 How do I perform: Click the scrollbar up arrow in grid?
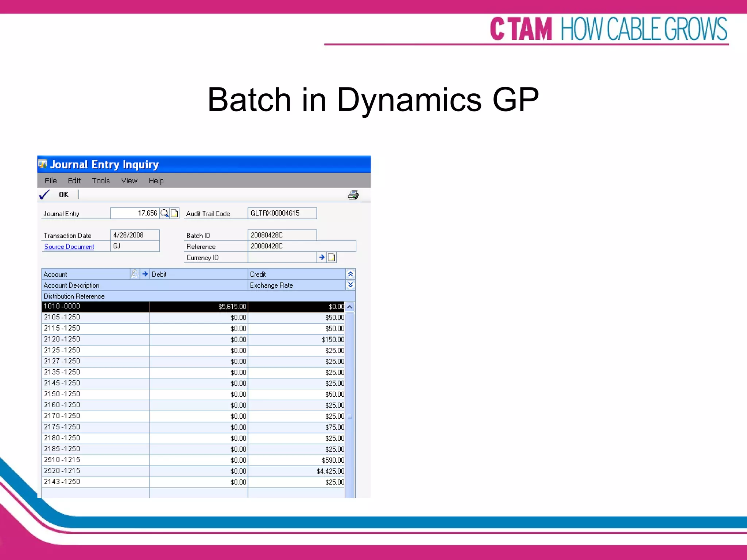350,307
